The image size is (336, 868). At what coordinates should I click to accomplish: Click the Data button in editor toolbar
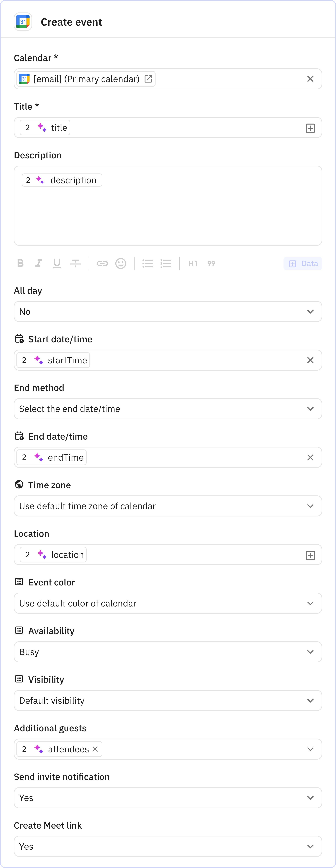click(303, 263)
